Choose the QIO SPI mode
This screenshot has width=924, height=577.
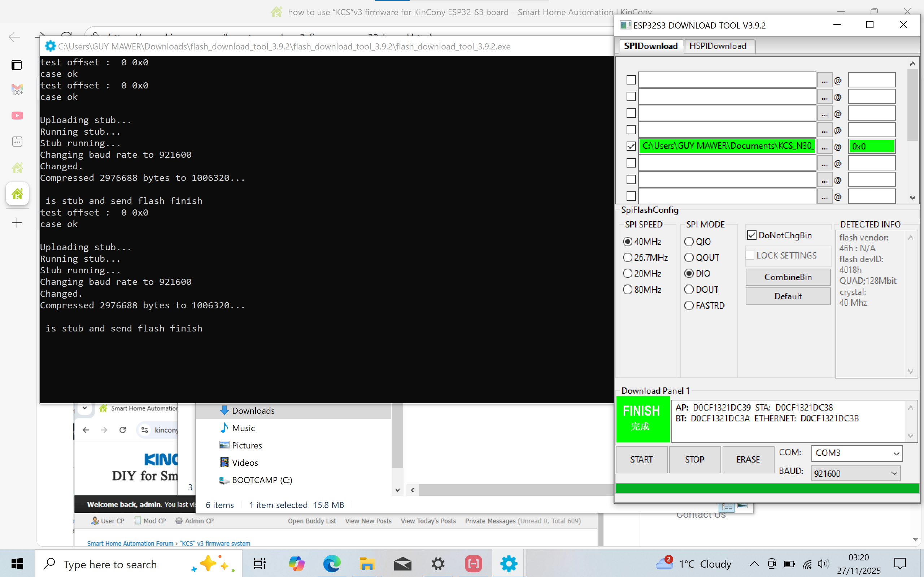[689, 242]
